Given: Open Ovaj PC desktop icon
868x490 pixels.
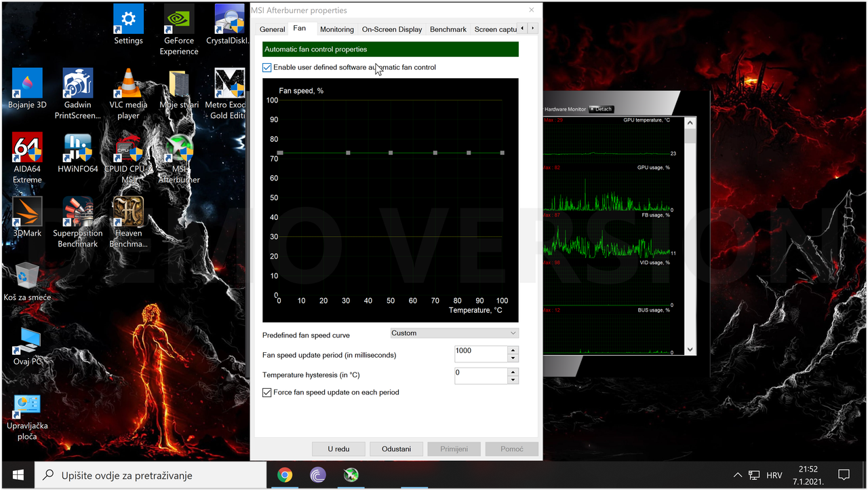Looking at the screenshot, I should pos(27,346).
